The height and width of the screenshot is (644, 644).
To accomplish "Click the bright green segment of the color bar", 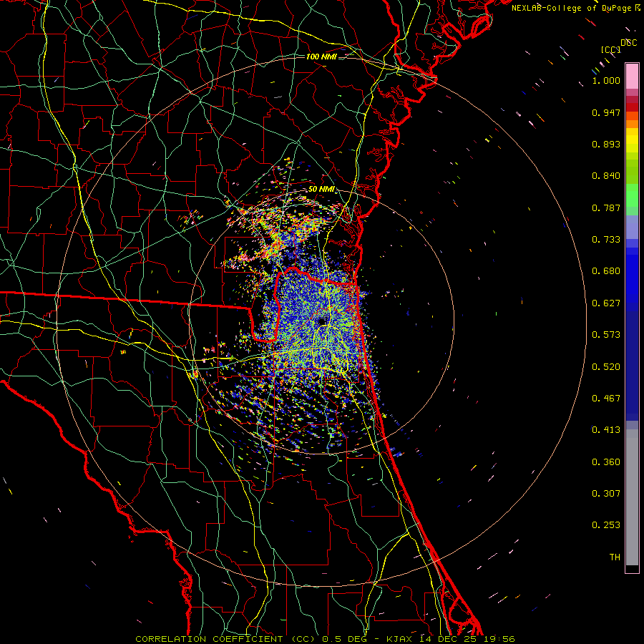I will (632, 195).
